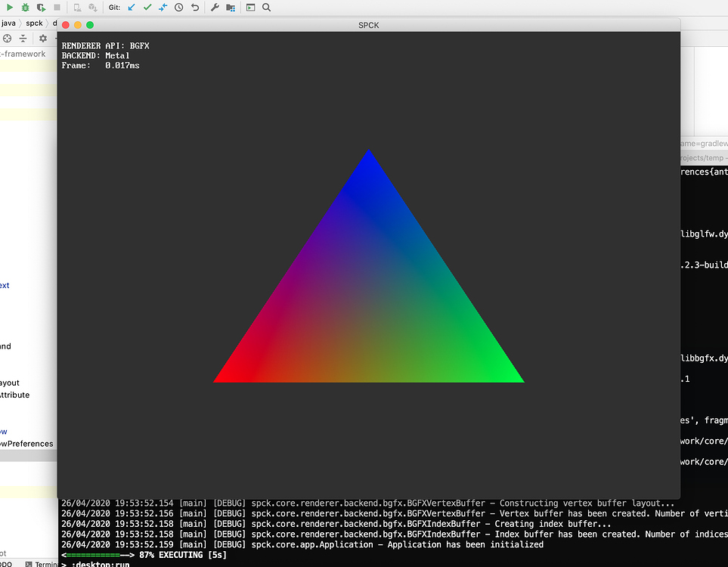Commit changes using the green checkmark icon
This screenshot has height=567, width=728.
pyautogui.click(x=148, y=8)
